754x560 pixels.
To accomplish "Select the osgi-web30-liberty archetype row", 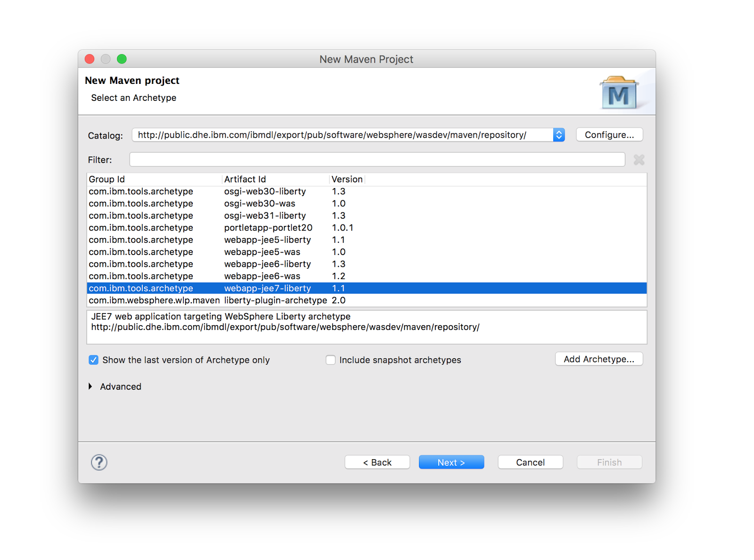I will [367, 191].
